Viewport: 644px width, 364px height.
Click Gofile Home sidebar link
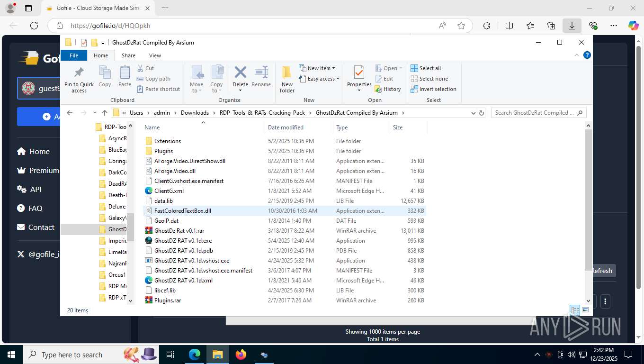click(33, 152)
